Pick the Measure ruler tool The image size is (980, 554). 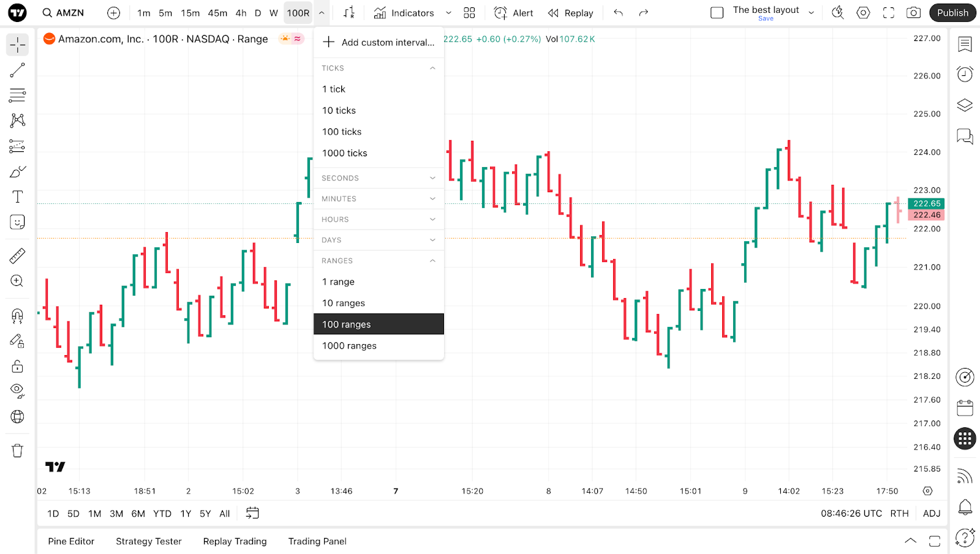pos(17,256)
